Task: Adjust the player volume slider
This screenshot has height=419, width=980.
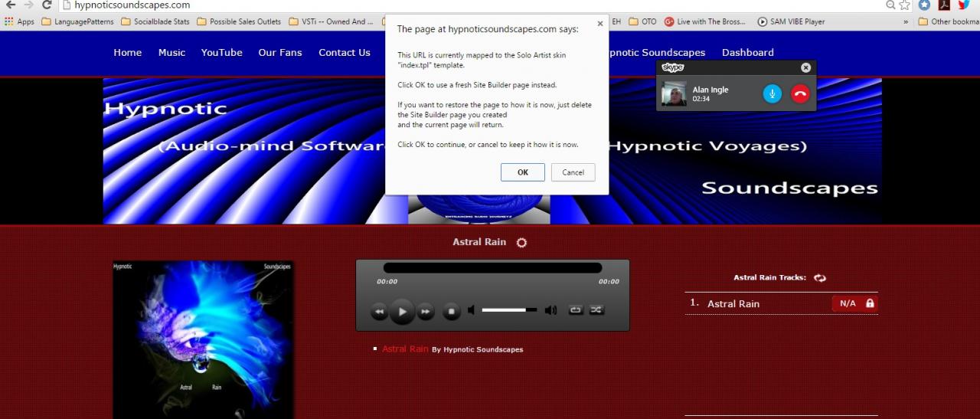Action: click(509, 310)
